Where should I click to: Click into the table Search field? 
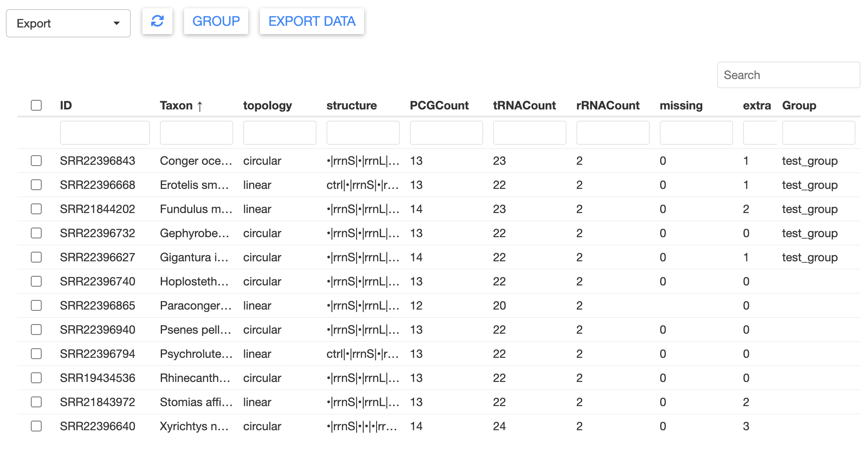tap(788, 75)
